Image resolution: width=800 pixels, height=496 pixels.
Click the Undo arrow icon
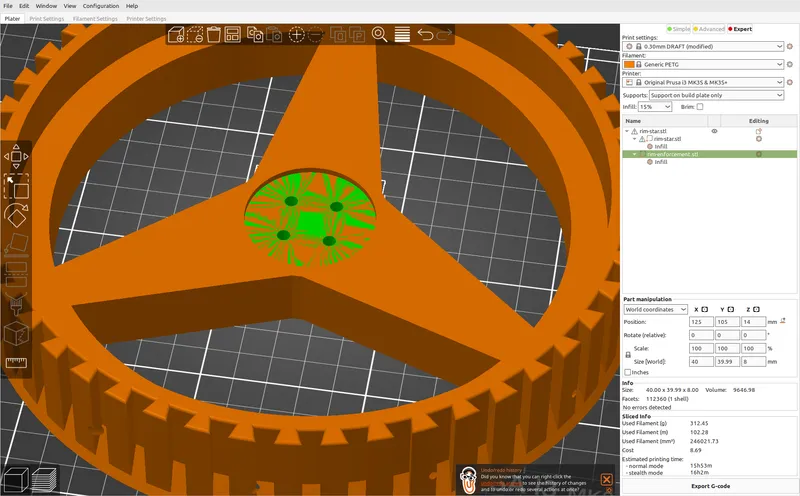[x=425, y=35]
